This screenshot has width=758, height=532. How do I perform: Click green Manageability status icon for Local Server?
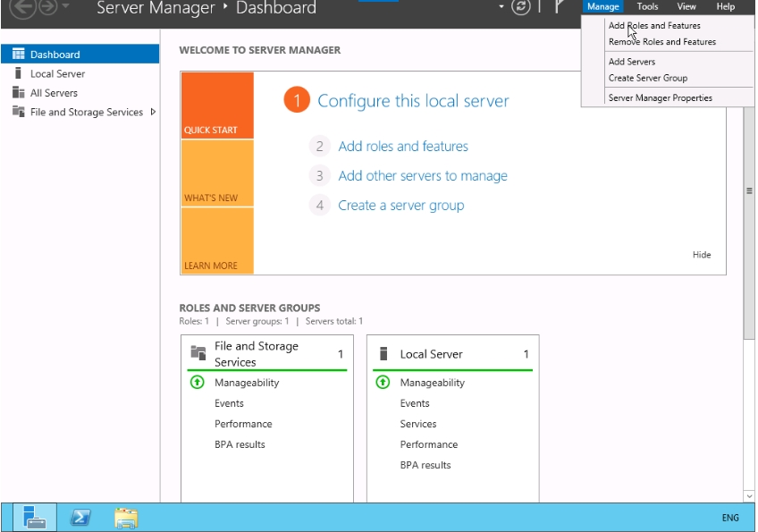[383, 383]
